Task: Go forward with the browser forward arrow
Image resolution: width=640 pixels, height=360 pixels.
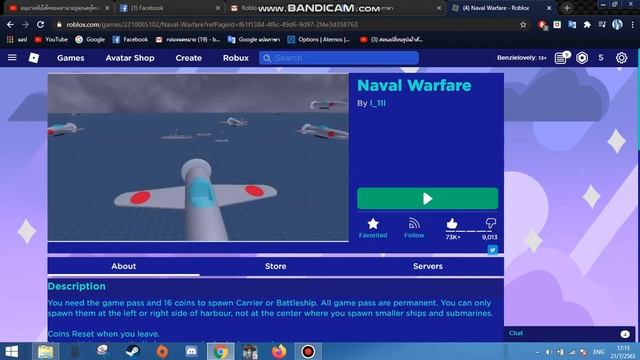Action: pyautogui.click(x=25, y=24)
